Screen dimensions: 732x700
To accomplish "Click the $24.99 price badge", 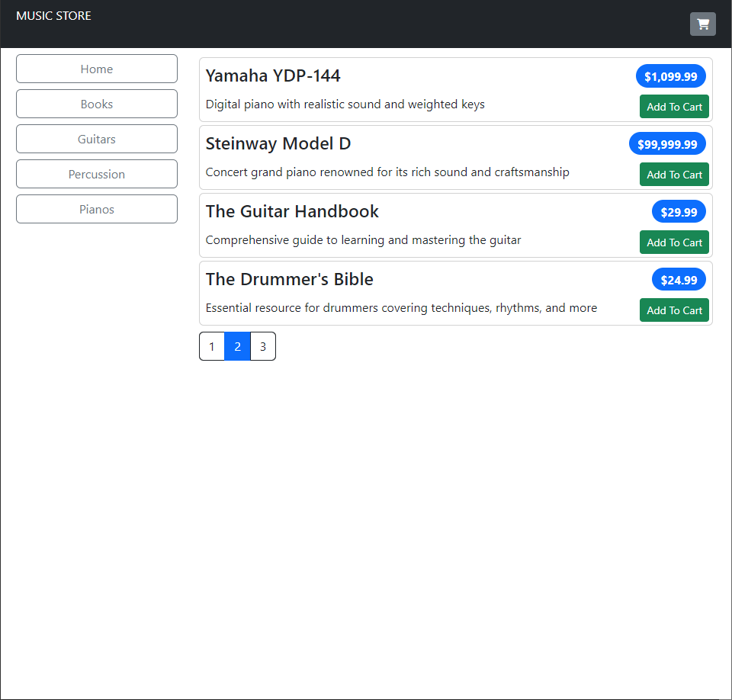I will click(679, 280).
